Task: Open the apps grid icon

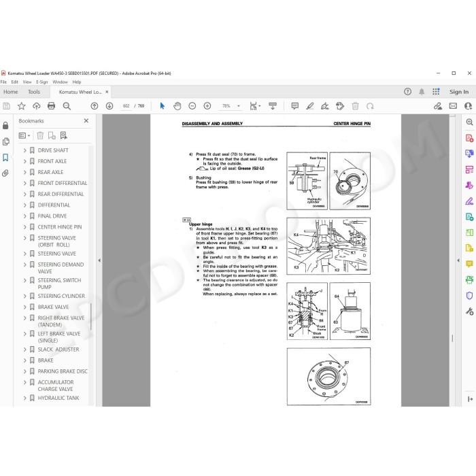Action: tap(436, 92)
